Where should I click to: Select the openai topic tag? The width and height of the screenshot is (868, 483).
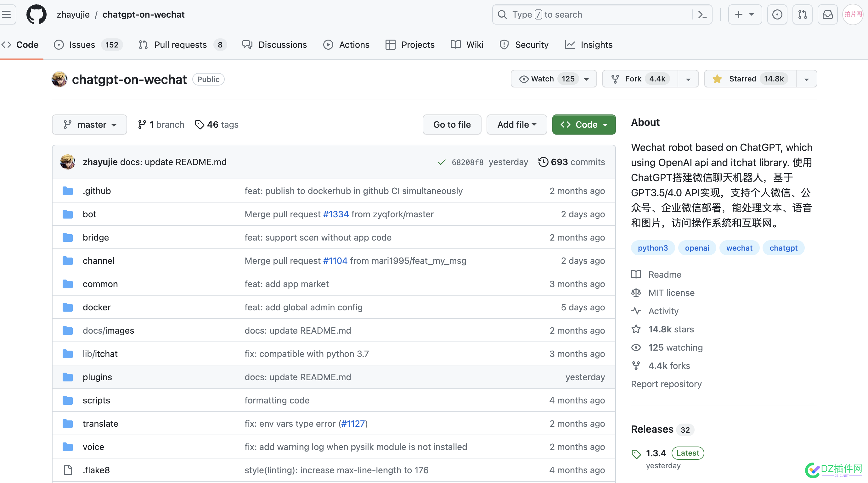pyautogui.click(x=697, y=248)
